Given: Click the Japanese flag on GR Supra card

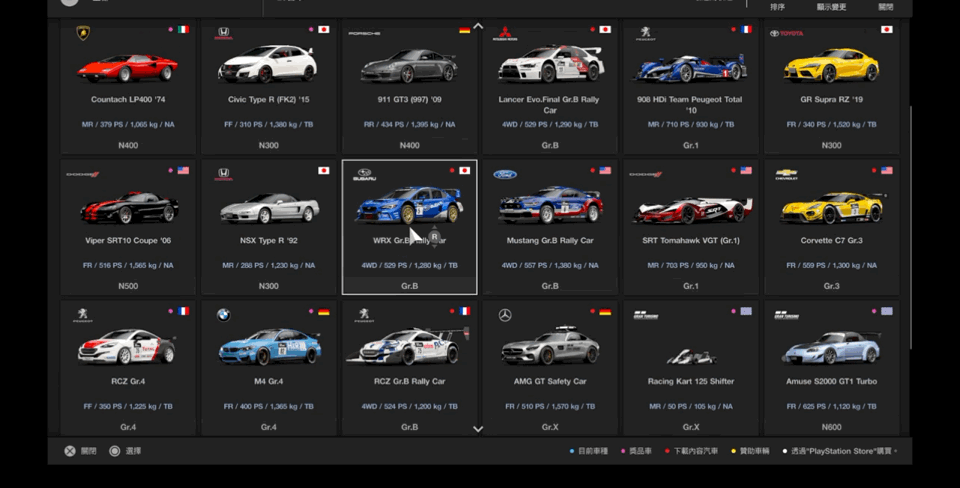Looking at the screenshot, I should [887, 29].
